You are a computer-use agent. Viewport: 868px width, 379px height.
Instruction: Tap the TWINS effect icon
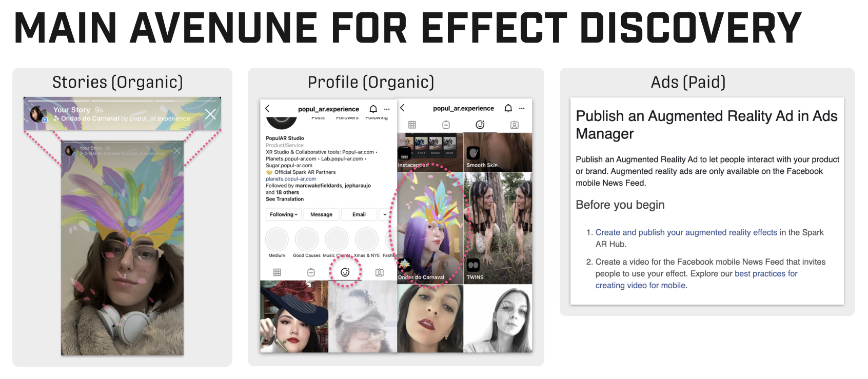(x=473, y=265)
